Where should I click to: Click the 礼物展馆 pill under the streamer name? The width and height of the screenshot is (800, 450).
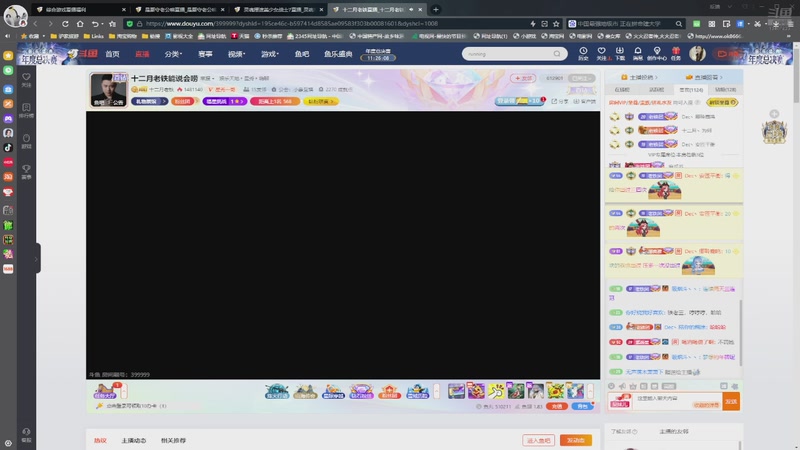tap(149, 102)
